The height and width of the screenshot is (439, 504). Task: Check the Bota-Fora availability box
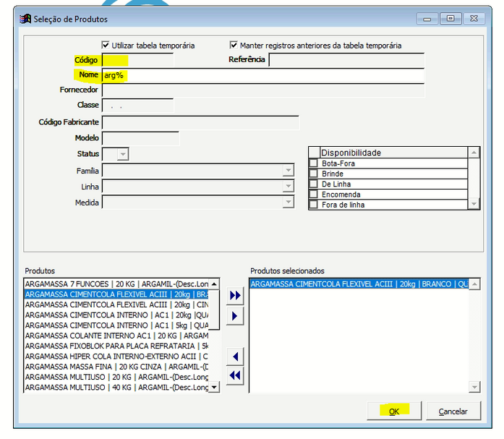tap(313, 163)
